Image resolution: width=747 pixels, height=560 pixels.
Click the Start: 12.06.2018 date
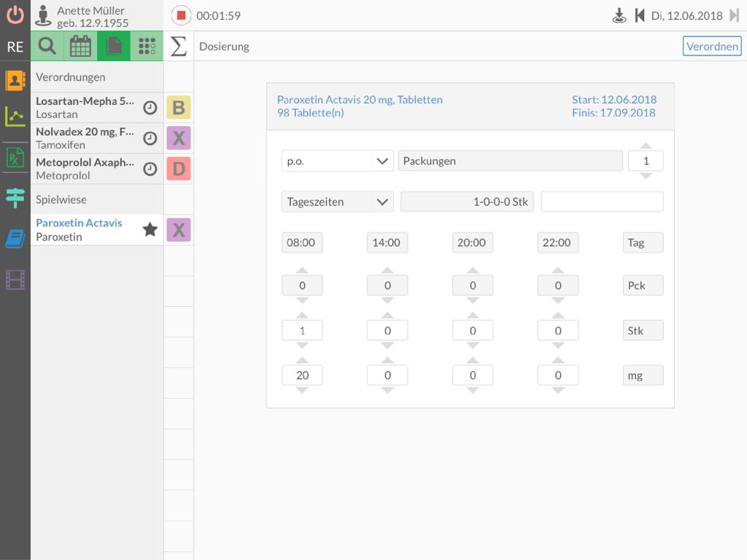(x=614, y=99)
